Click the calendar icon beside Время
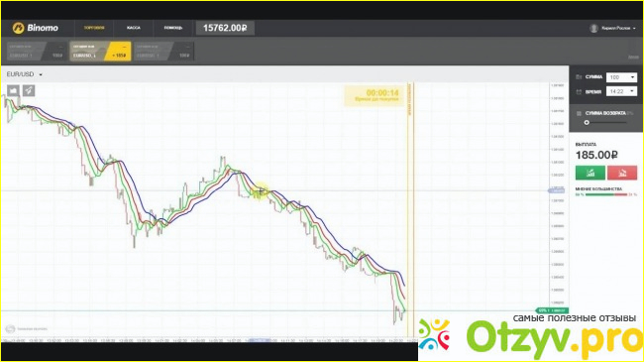The image size is (644, 362). [579, 91]
